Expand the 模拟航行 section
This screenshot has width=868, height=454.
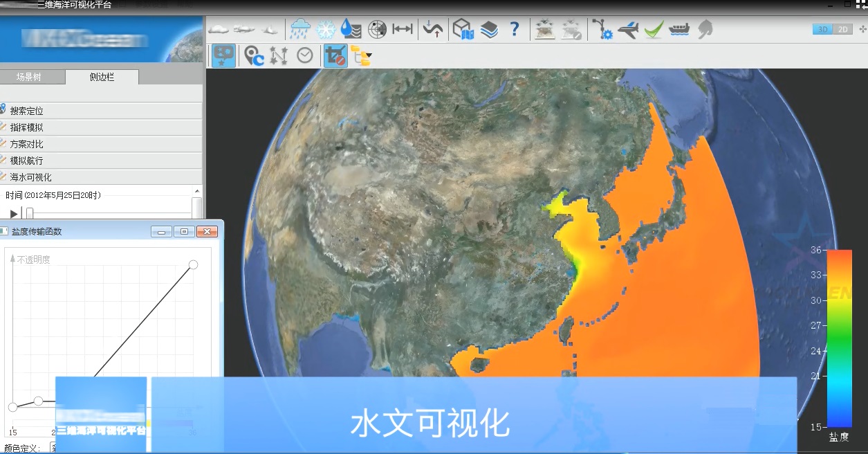click(101, 161)
